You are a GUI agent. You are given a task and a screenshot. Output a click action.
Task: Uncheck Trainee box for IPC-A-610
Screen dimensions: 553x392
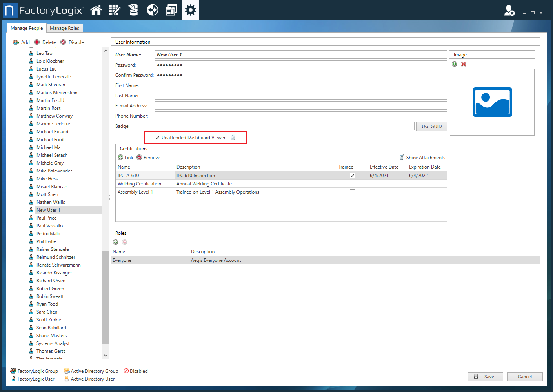click(352, 176)
